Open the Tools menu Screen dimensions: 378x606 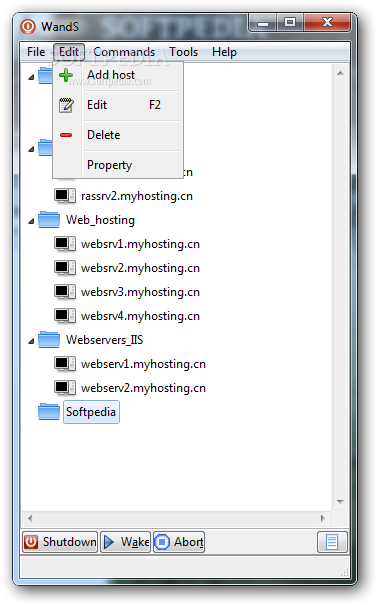coord(183,52)
